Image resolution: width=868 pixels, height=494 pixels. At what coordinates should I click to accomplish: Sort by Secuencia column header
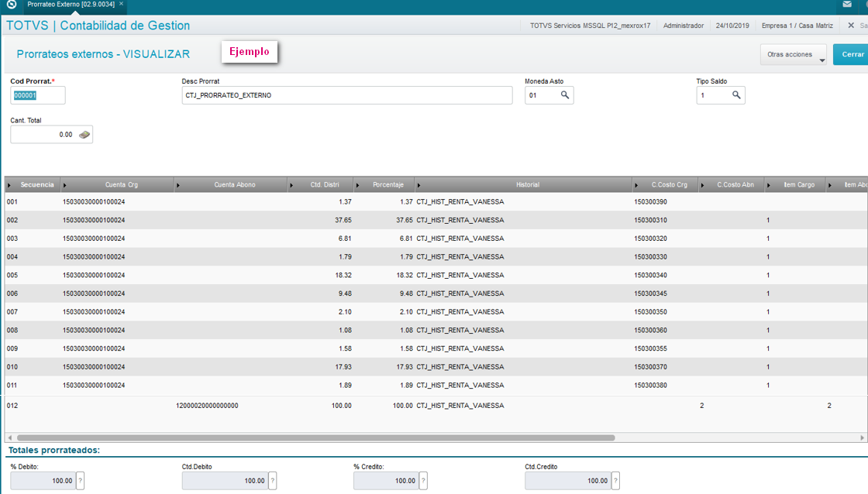click(x=33, y=185)
